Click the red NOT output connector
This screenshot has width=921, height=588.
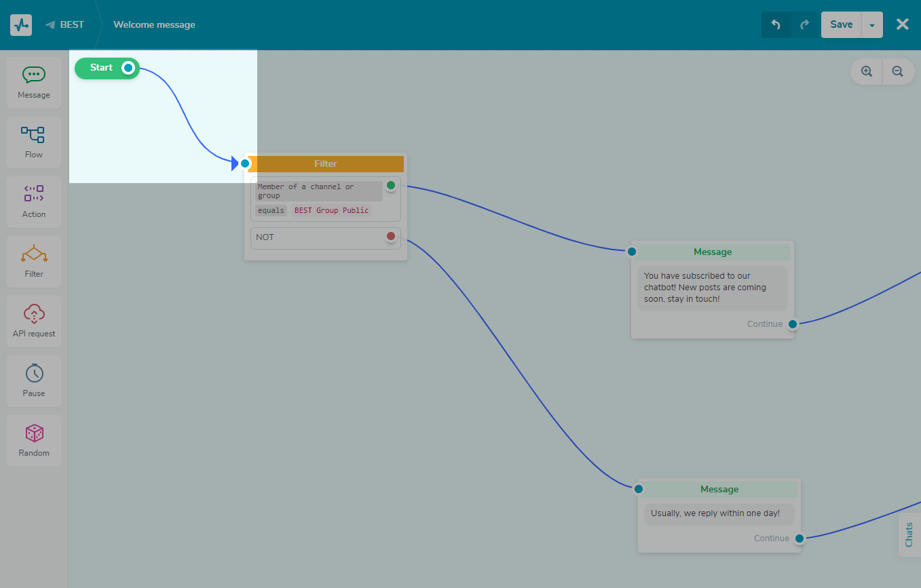coord(391,236)
